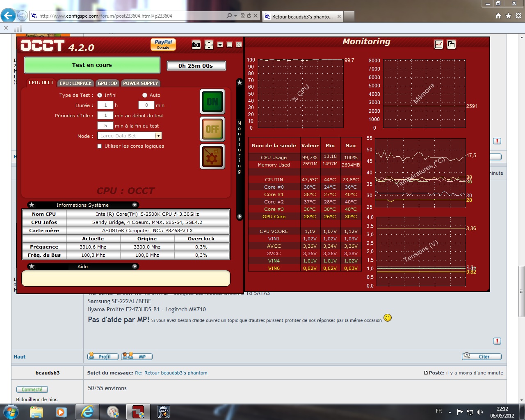The image size is (525, 420).
Task: Click the PayPal Donate button
Action: (163, 44)
